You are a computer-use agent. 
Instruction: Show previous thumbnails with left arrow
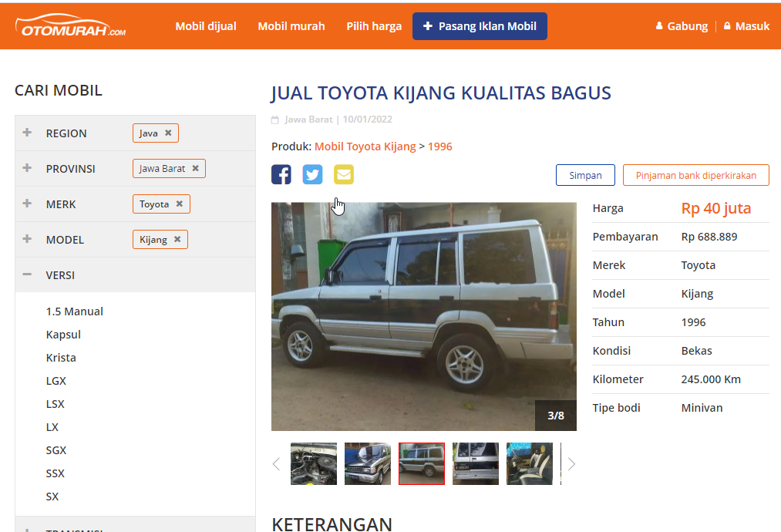(277, 464)
